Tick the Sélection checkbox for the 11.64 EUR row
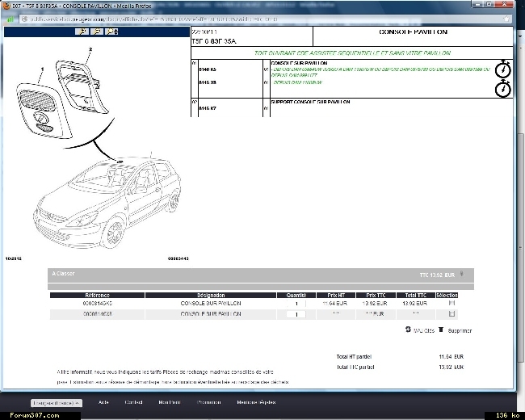This screenshot has height=420, width=525. pyautogui.click(x=451, y=303)
